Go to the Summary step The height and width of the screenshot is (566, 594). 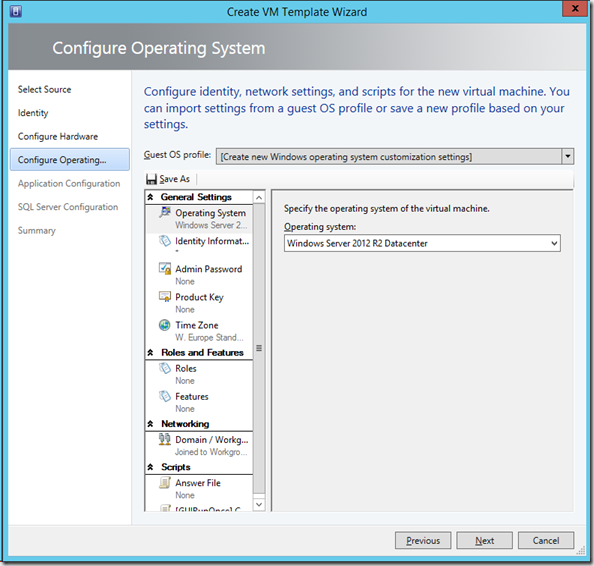click(36, 230)
